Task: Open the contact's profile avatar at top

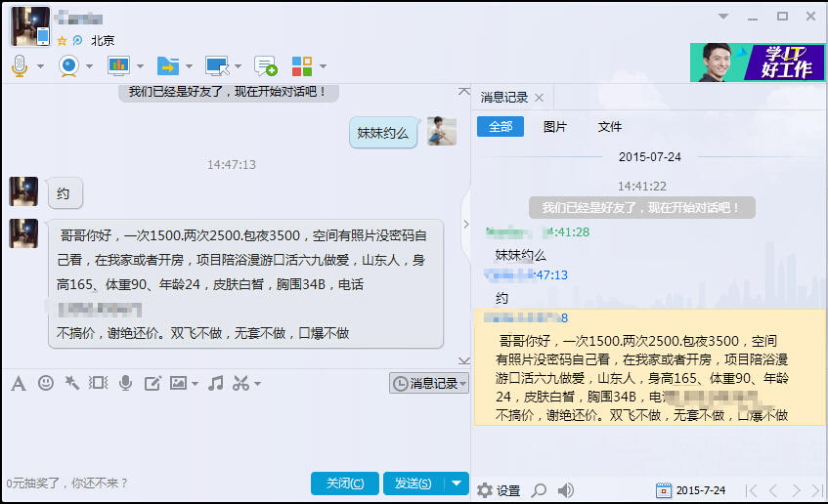Action: tap(30, 26)
